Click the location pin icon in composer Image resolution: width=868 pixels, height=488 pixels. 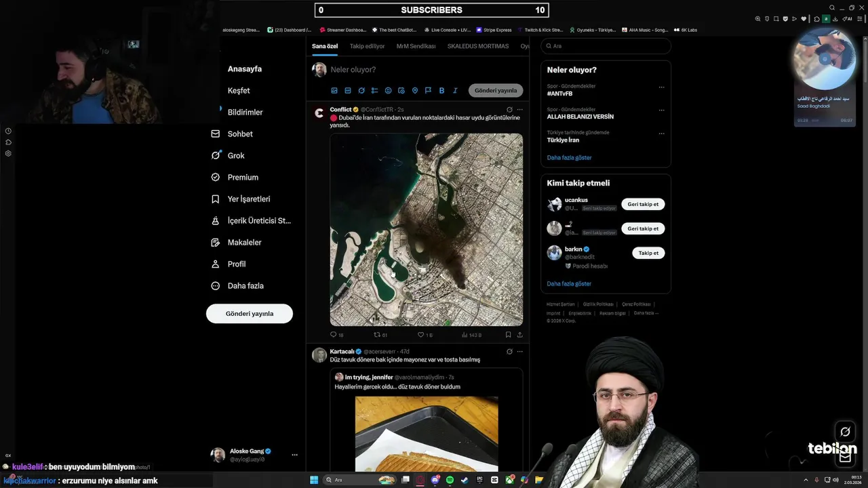(x=415, y=91)
